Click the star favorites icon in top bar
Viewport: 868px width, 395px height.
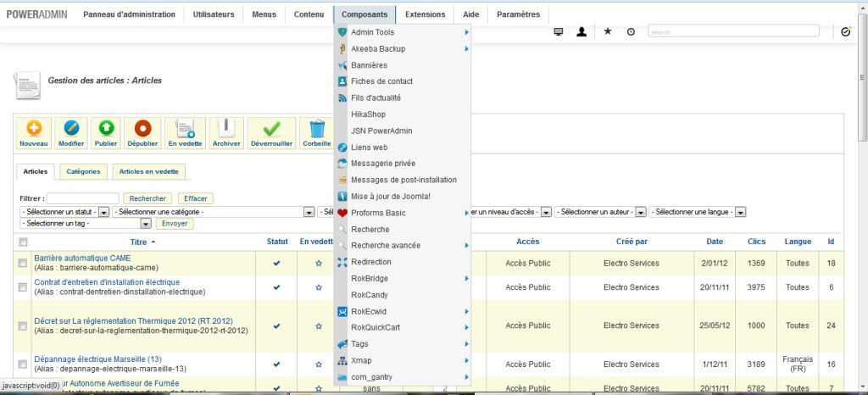(607, 31)
